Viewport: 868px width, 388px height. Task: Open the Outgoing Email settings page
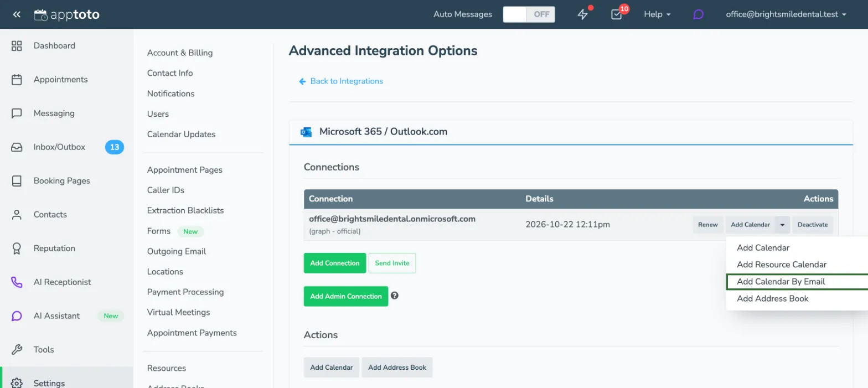177,251
